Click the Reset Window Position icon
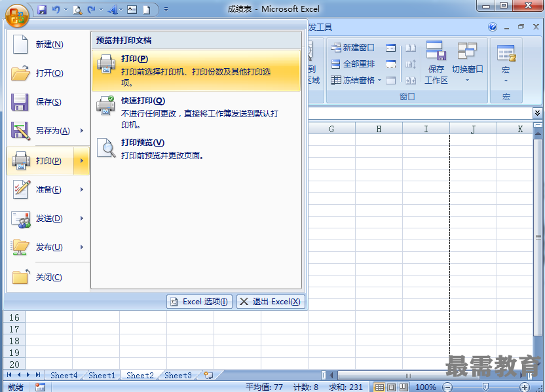Viewport: 545px width, 392px height. pos(411,80)
